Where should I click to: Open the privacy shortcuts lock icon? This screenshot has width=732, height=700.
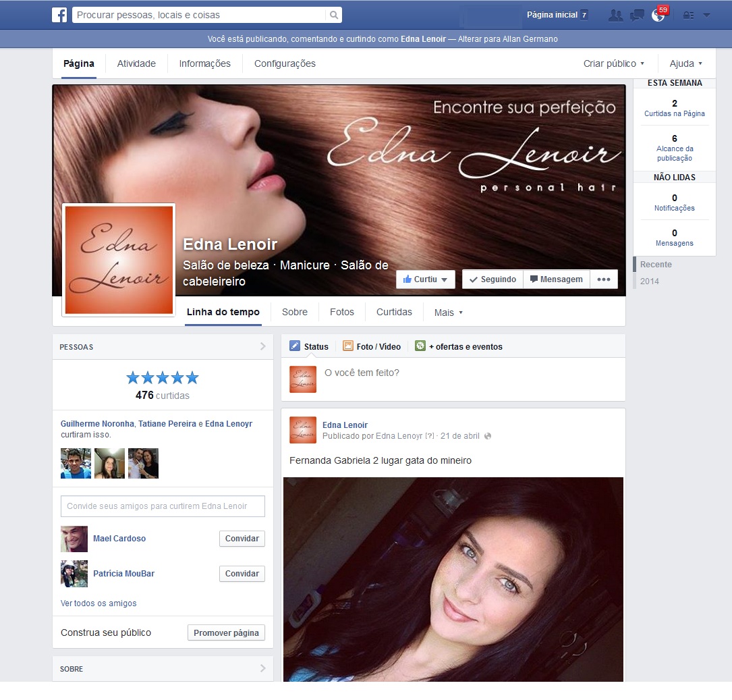(689, 15)
